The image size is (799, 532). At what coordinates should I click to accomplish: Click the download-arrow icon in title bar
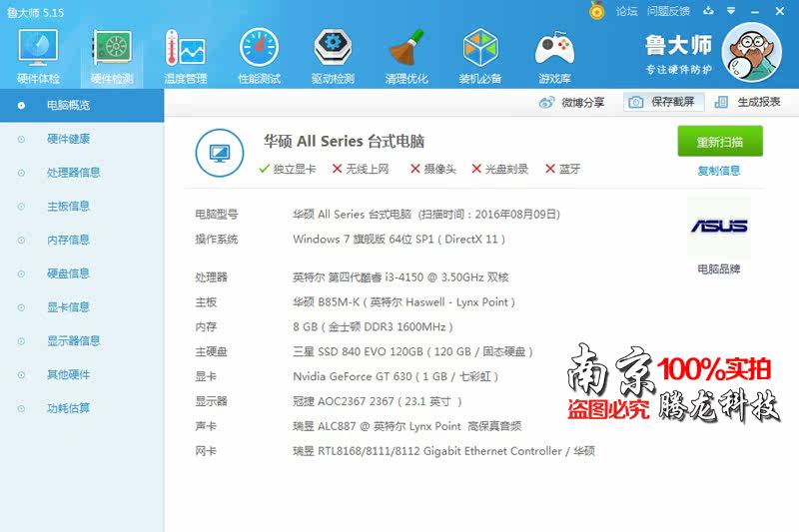point(708,11)
